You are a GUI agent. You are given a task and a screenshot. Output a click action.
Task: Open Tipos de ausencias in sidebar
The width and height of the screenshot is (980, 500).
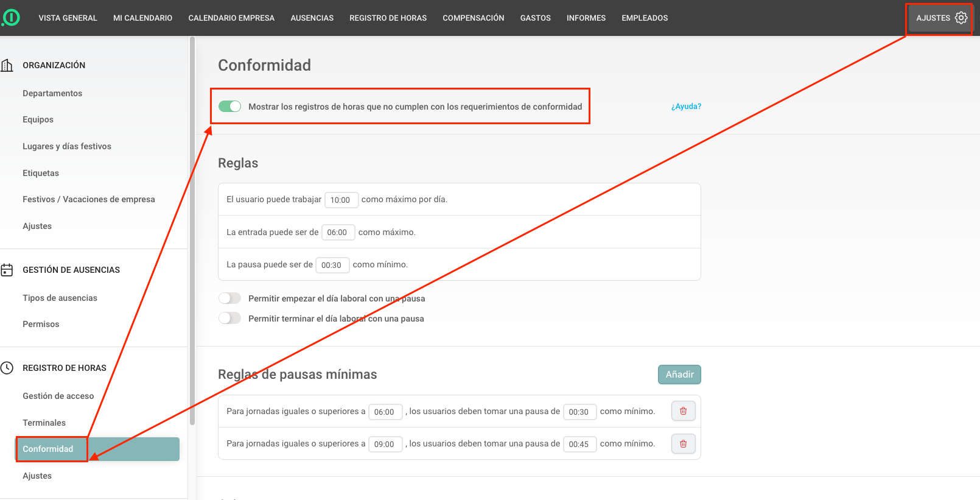(x=60, y=298)
